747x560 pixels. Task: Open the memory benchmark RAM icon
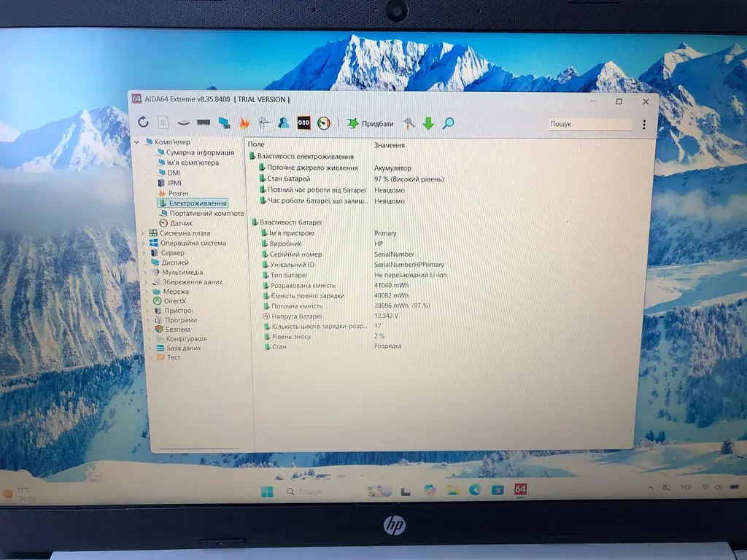(x=204, y=122)
